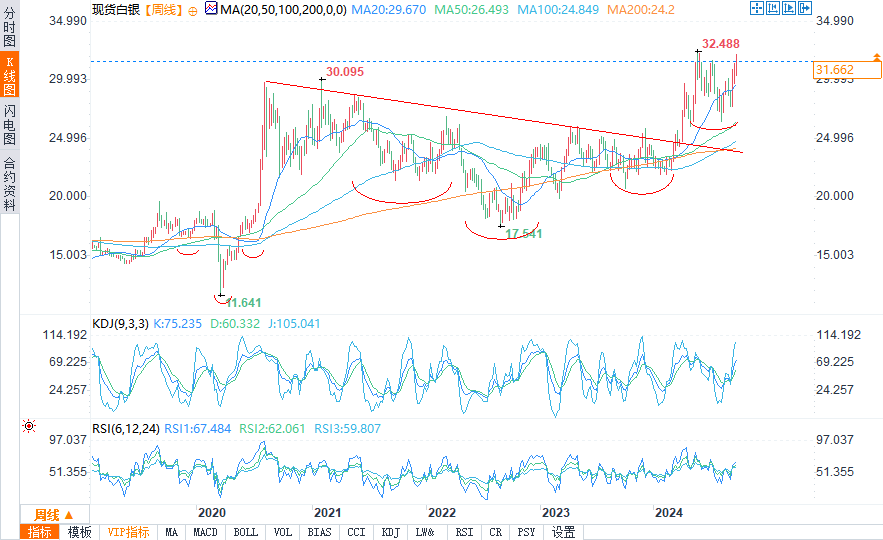Choose the BOLL indicator button
The height and width of the screenshot is (540, 883).
246,532
